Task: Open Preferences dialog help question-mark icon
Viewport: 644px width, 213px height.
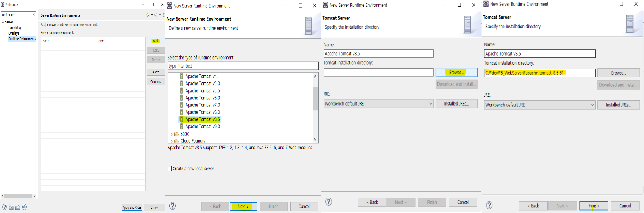Action: coord(5,207)
